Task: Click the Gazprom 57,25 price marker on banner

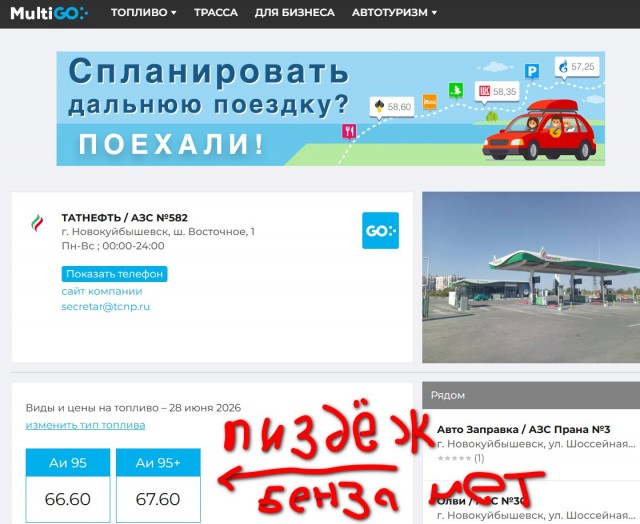Action: point(577,67)
